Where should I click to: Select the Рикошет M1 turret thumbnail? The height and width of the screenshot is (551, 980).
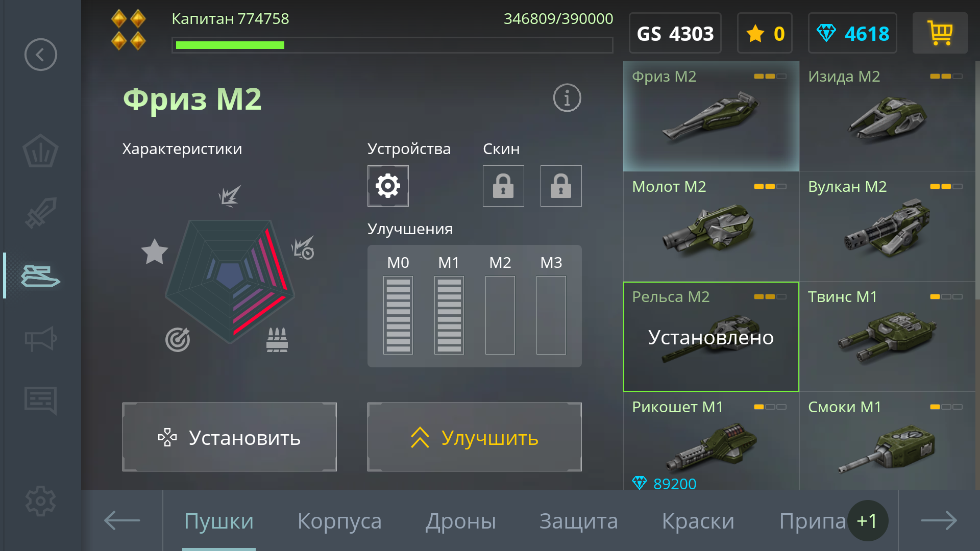(712, 441)
